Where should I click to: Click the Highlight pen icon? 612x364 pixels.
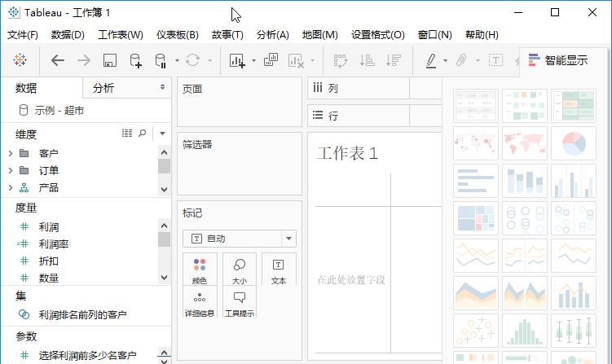pyautogui.click(x=431, y=60)
